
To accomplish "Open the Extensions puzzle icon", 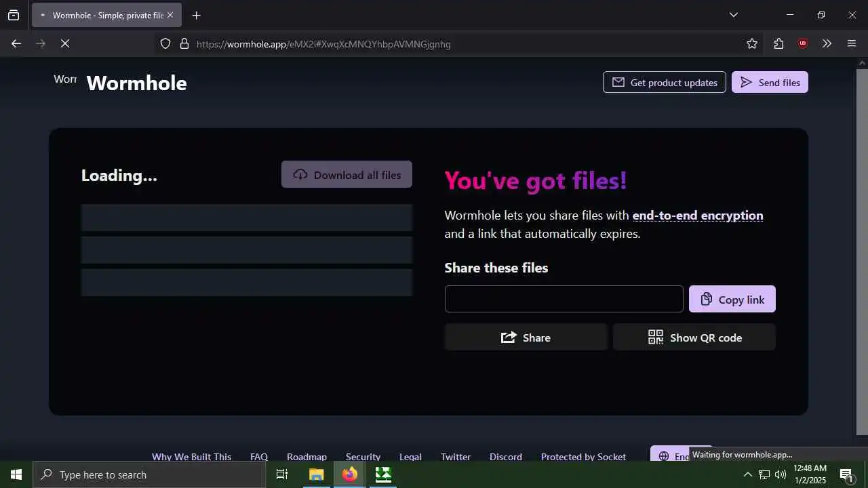I will click(x=778, y=43).
